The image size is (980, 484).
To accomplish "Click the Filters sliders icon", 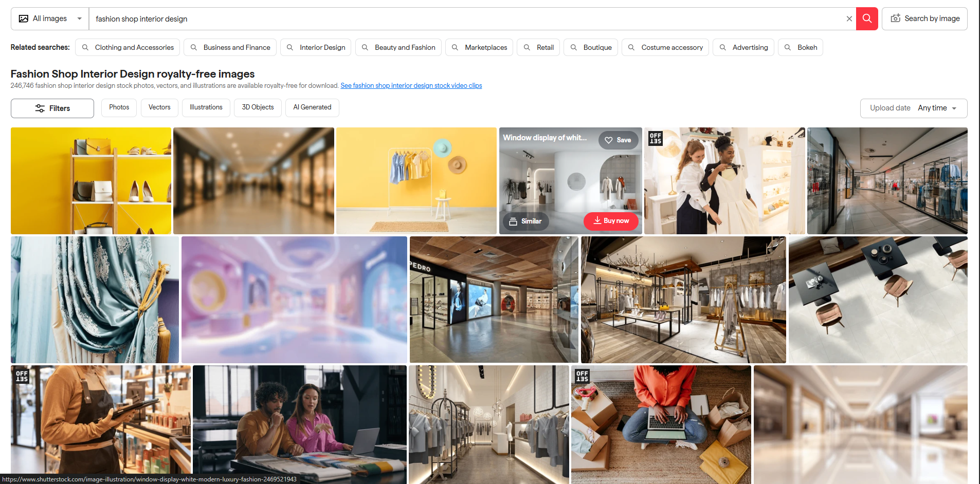I will [x=40, y=108].
